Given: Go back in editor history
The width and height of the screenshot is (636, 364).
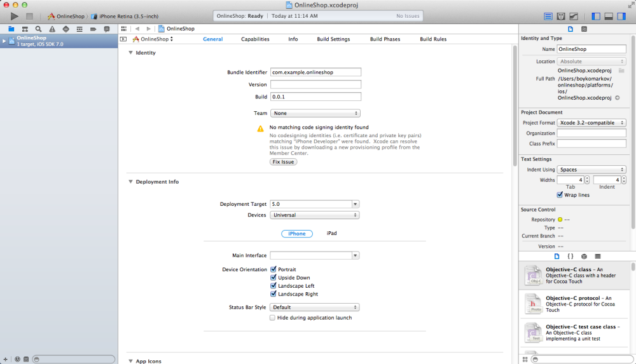Looking at the screenshot, I should pyautogui.click(x=137, y=29).
